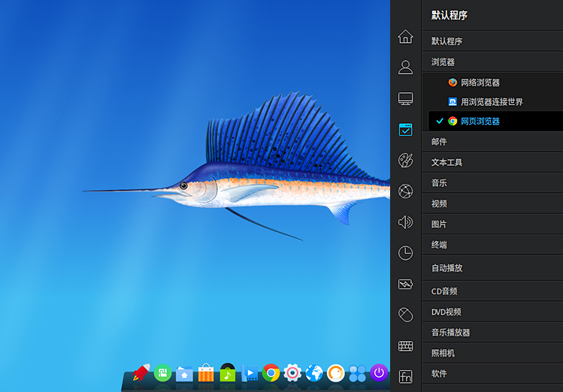Open the Display settings monitor icon
The width and height of the screenshot is (563, 392).
coord(405,98)
